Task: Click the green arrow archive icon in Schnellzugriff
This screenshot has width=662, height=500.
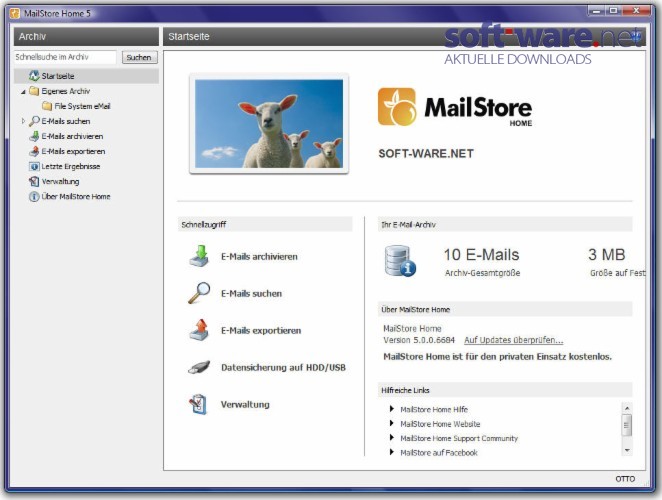Action: click(199, 256)
